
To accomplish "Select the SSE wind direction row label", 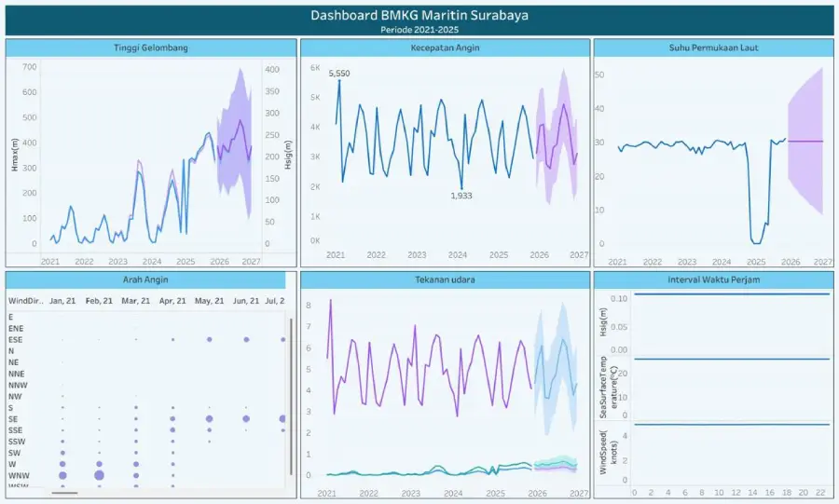I will (16, 430).
